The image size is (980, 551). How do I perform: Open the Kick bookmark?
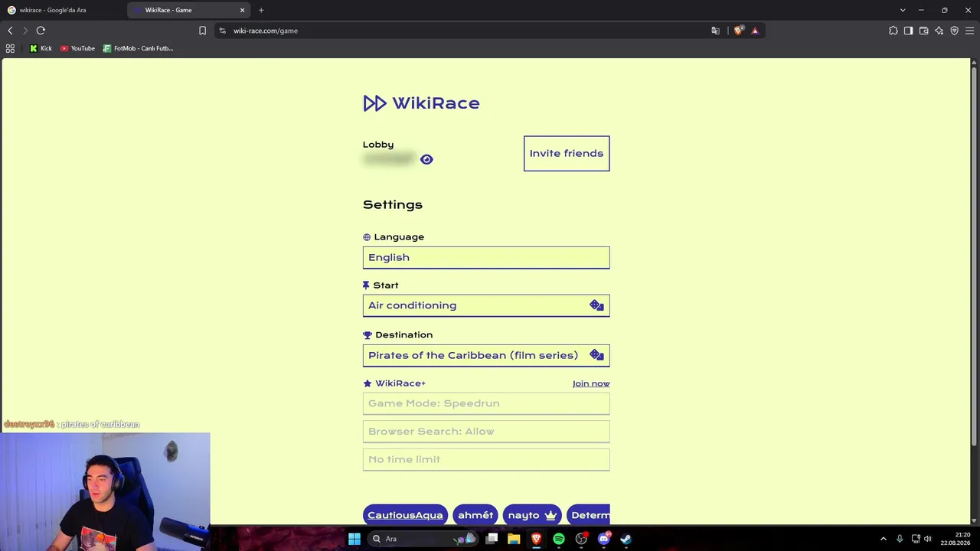click(41, 48)
